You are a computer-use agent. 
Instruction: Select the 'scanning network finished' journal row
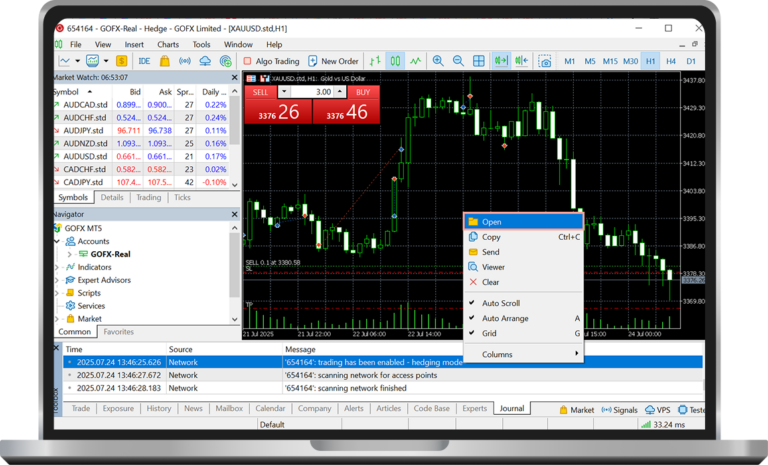point(383,388)
